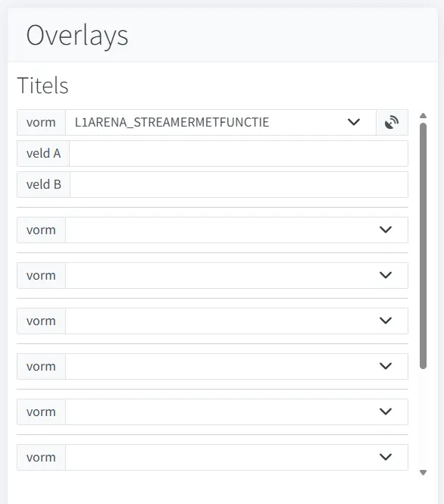This screenshot has width=444, height=504.
Task: Click the vertical scrollbar thumb
Action: click(423, 246)
